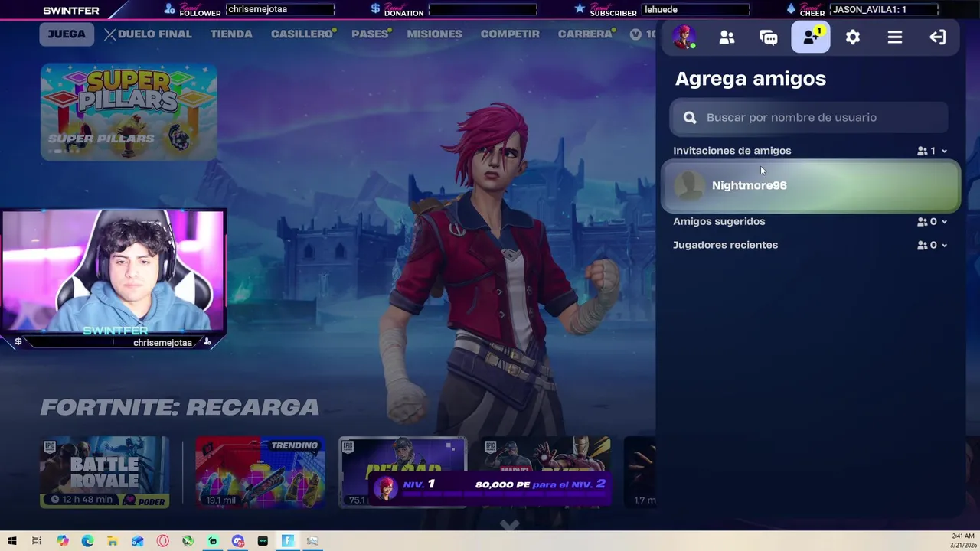
Task: Open Microsoft Edge from the taskbar
Action: click(87, 541)
